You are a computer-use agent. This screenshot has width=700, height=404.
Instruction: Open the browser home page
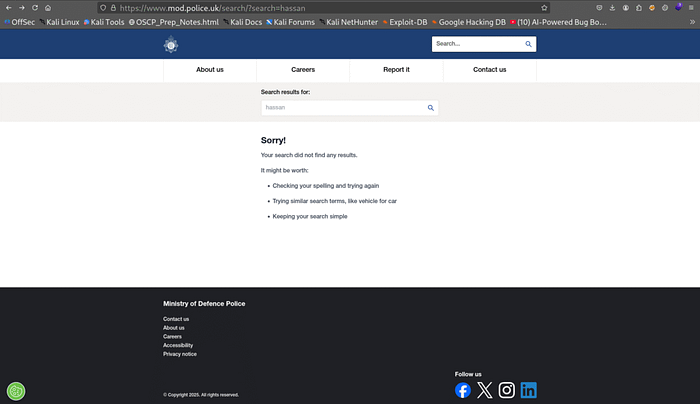click(48, 8)
